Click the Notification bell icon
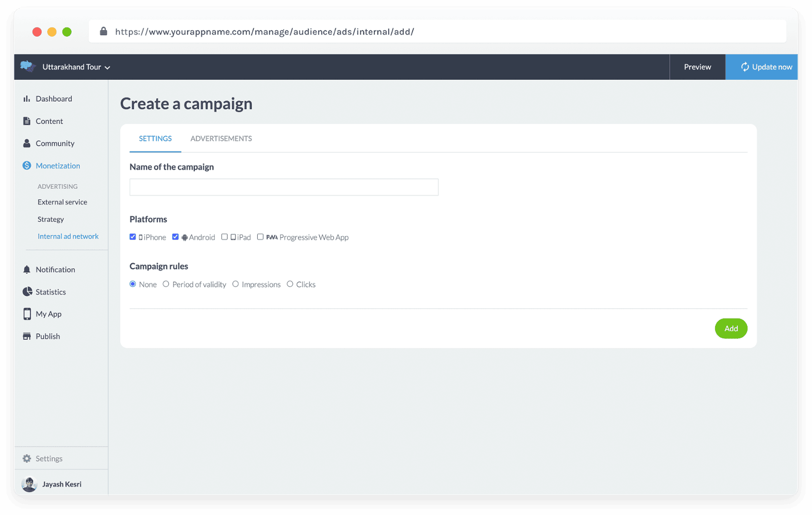The height and width of the screenshot is (515, 812). click(27, 270)
